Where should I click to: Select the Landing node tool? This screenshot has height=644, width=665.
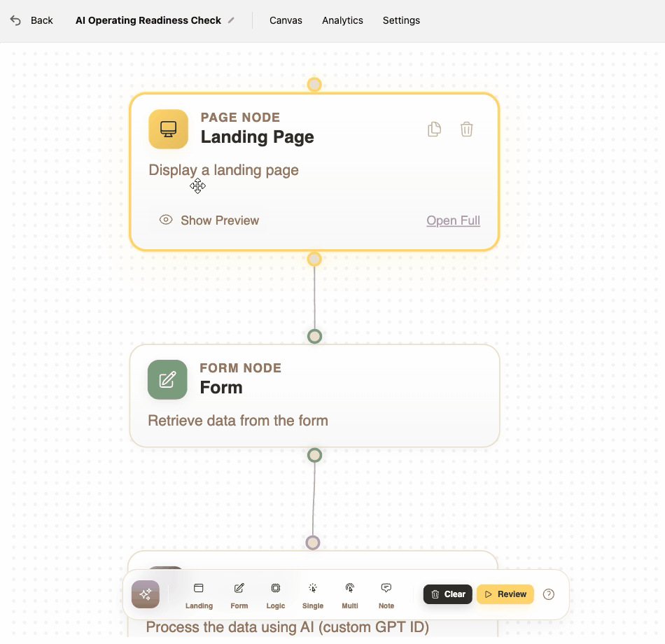pos(199,594)
